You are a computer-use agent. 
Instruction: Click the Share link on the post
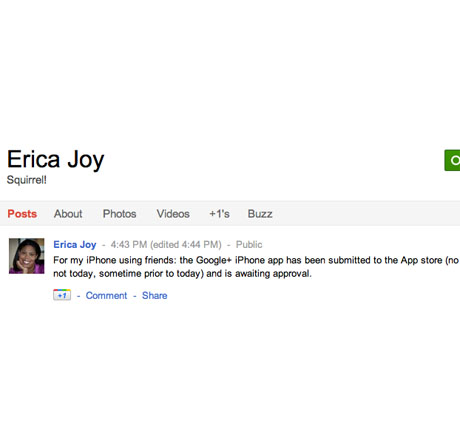155,295
